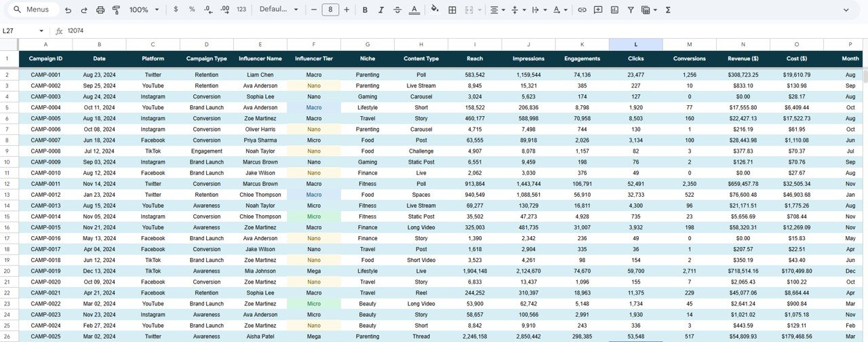Click the Priya Sharma cell
Screen dimensions: 868x342
[x=260, y=140]
